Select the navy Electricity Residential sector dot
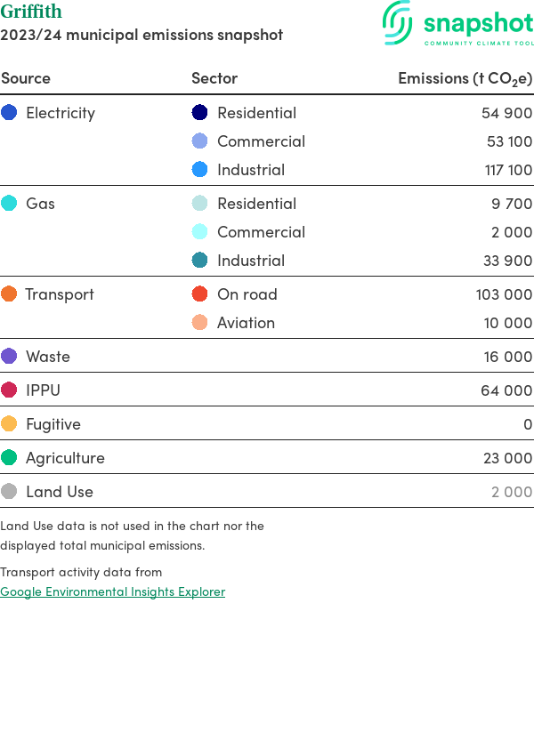Screen dimensions: 534x756 pos(200,113)
